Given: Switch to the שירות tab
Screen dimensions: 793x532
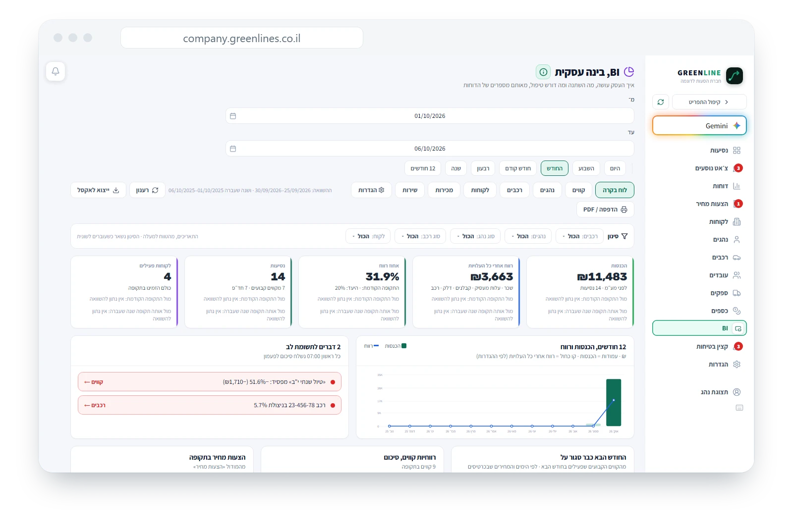Looking at the screenshot, I should point(410,190).
